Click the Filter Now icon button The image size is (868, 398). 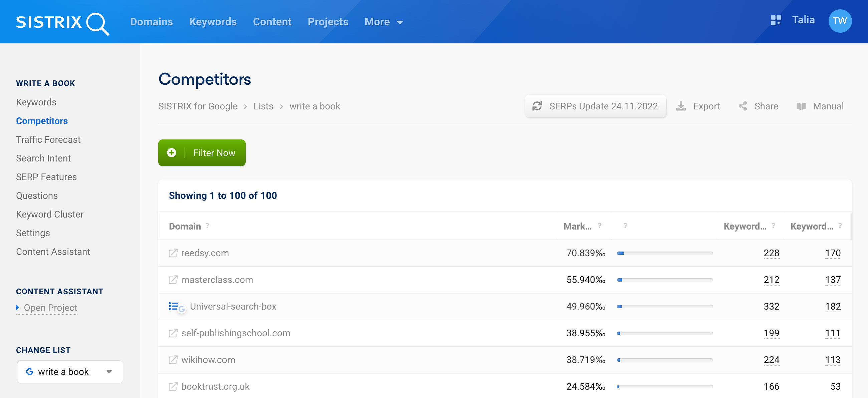click(x=172, y=153)
